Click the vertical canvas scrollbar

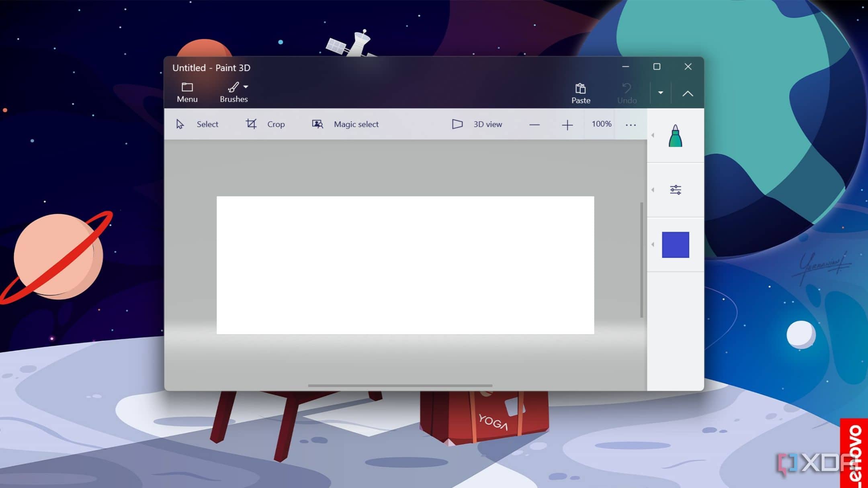(x=641, y=260)
